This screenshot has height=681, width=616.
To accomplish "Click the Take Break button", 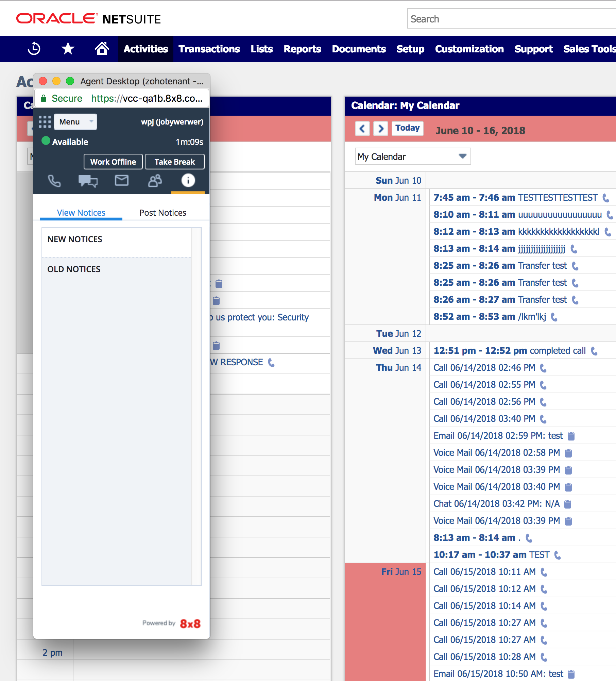I will pos(175,162).
